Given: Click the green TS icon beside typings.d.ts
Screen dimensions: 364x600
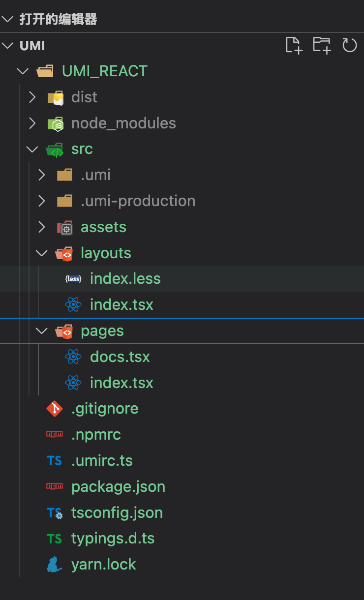Looking at the screenshot, I should click(55, 539).
